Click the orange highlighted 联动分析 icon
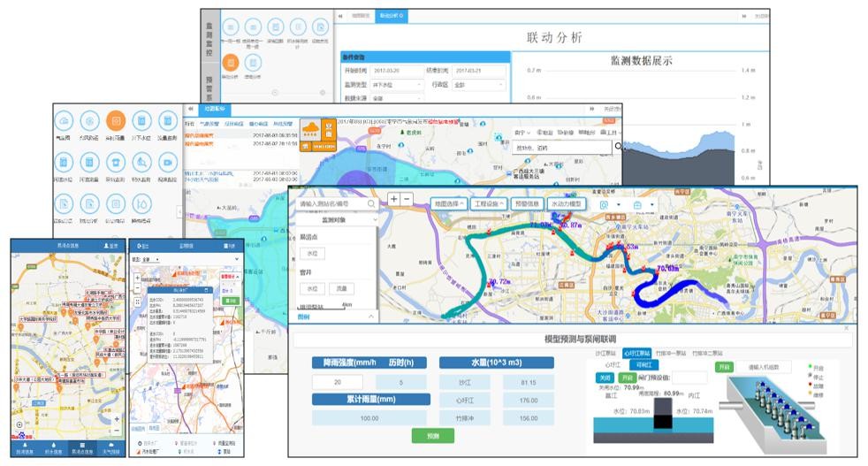868x466 pixels. click(229, 63)
